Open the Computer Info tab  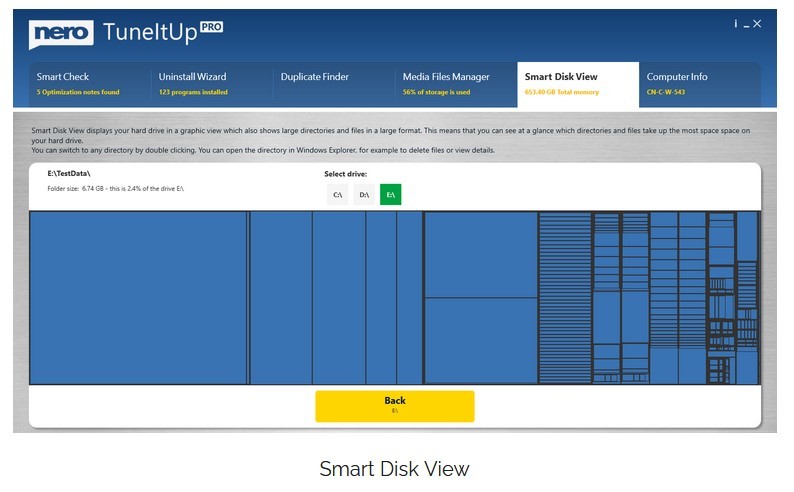point(700,84)
